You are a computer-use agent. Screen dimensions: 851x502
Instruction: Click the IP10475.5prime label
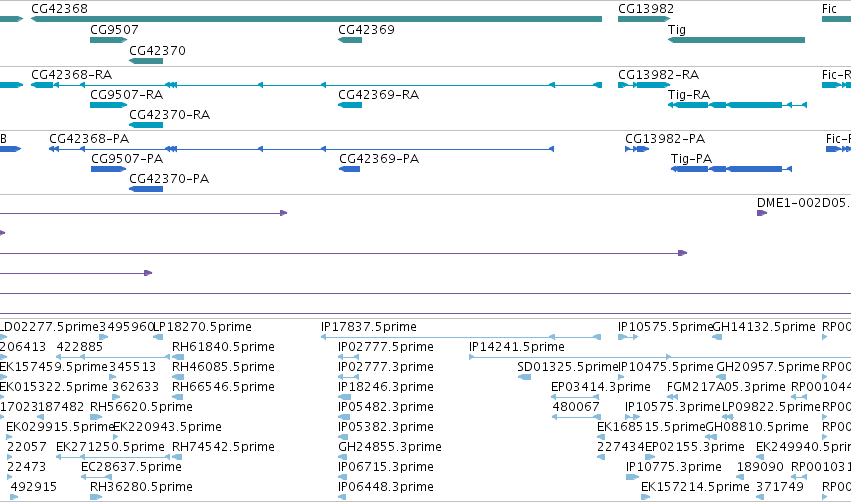[666, 367]
